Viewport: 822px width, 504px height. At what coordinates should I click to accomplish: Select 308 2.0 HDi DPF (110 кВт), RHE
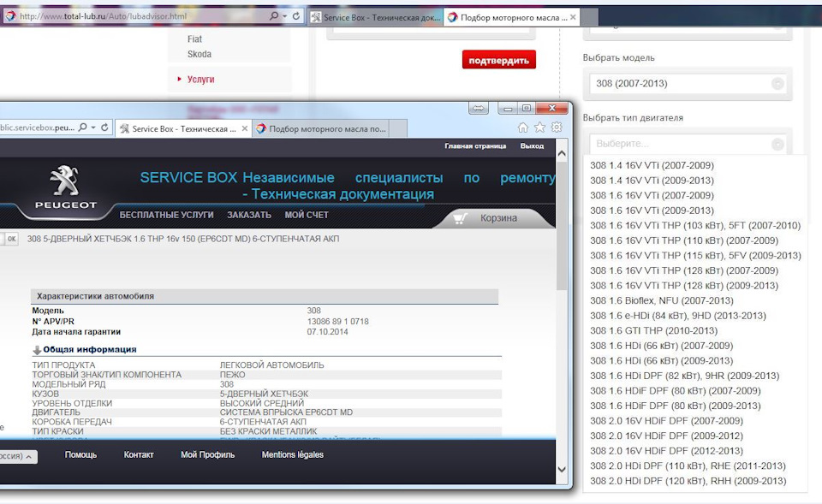pyautogui.click(x=688, y=465)
